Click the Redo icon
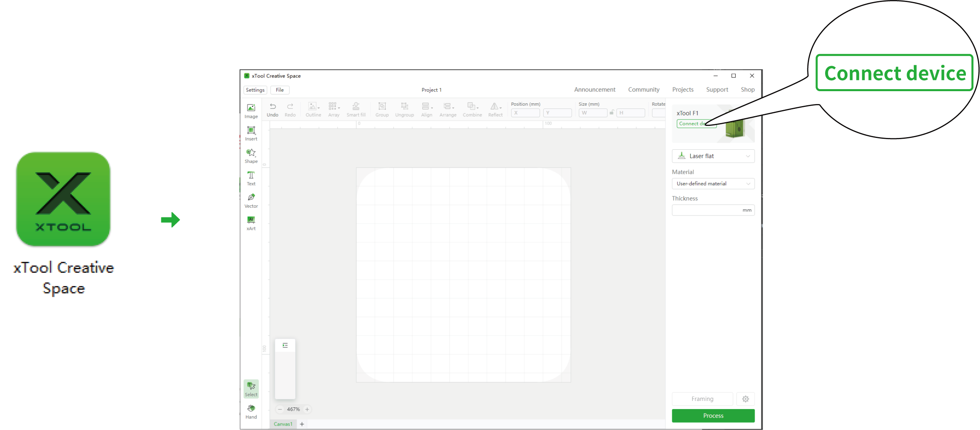Screen dimensions: 980x430 pos(290,106)
